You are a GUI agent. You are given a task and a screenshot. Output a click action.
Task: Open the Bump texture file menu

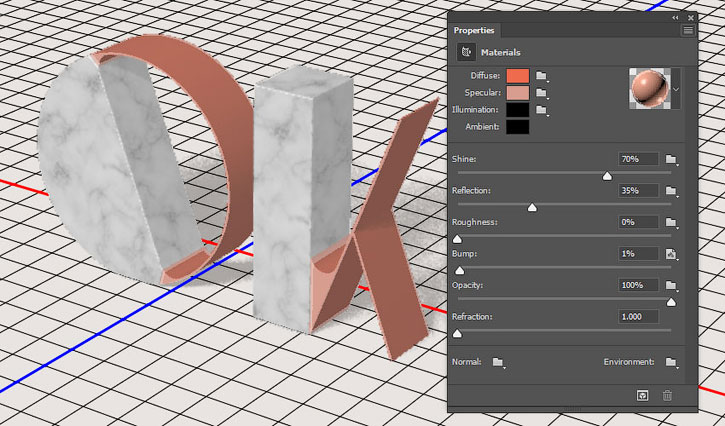click(x=671, y=254)
